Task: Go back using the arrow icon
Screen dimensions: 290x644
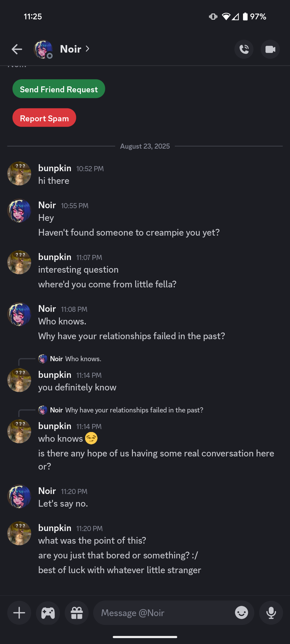Action: coord(17,49)
